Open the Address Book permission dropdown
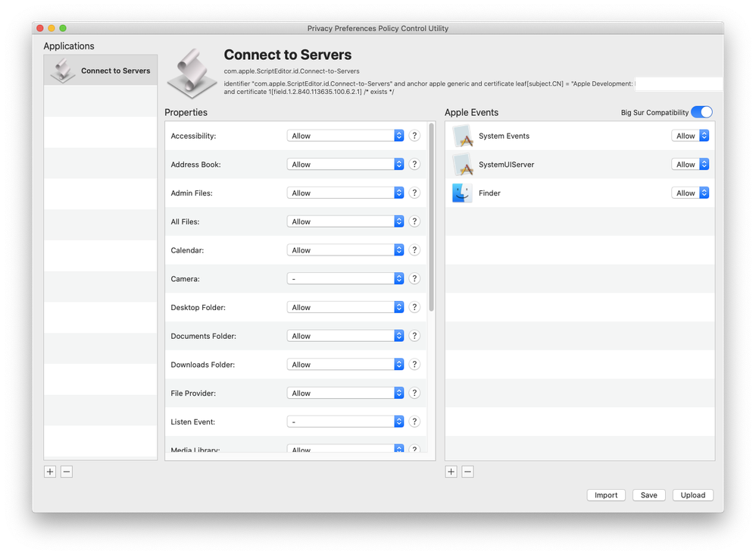 (x=345, y=164)
